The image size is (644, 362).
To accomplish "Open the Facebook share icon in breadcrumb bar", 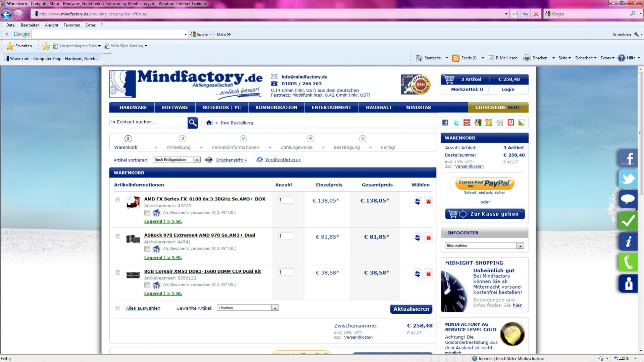I will coord(445,123).
